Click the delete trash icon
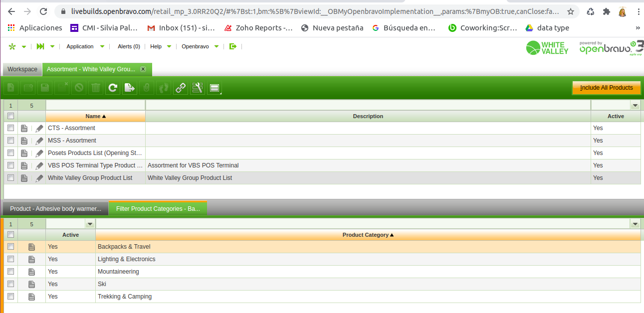 (x=96, y=88)
